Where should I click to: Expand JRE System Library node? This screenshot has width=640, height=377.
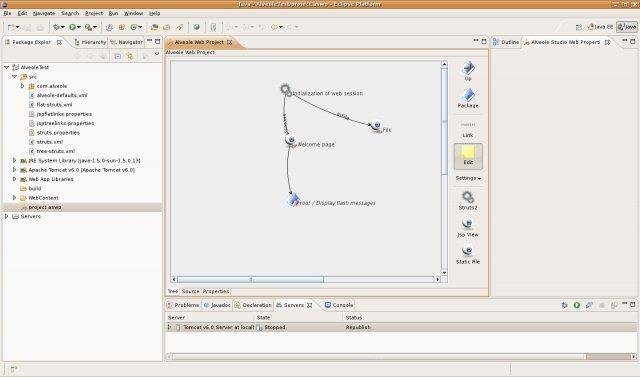(x=14, y=160)
